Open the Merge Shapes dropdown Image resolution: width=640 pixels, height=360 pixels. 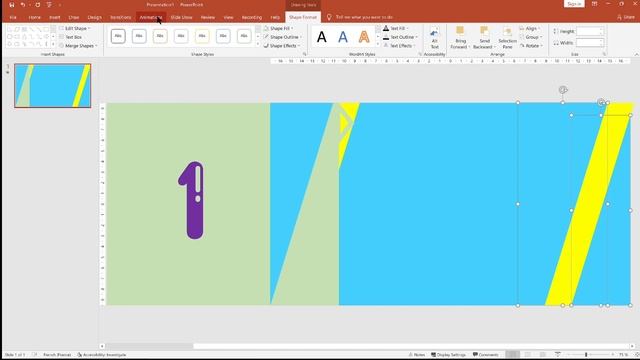(x=78, y=46)
